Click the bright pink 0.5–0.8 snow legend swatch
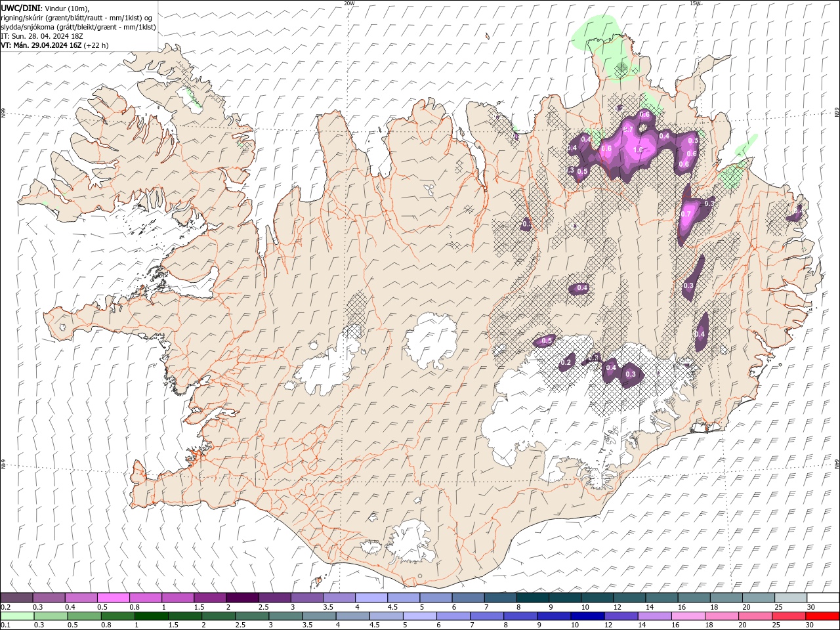 tap(113, 597)
